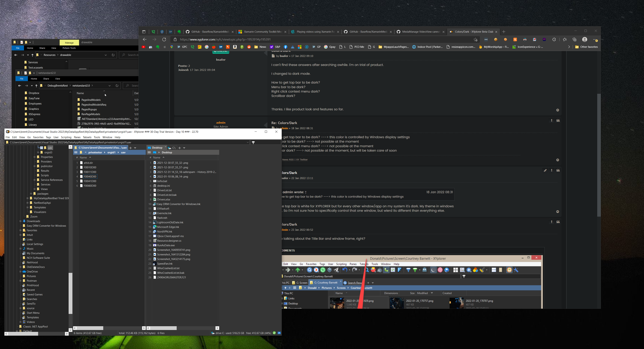644x349 pixels.
Task: Add new tab next to the C:\ tab in XYplorer
Action: (x=179, y=148)
